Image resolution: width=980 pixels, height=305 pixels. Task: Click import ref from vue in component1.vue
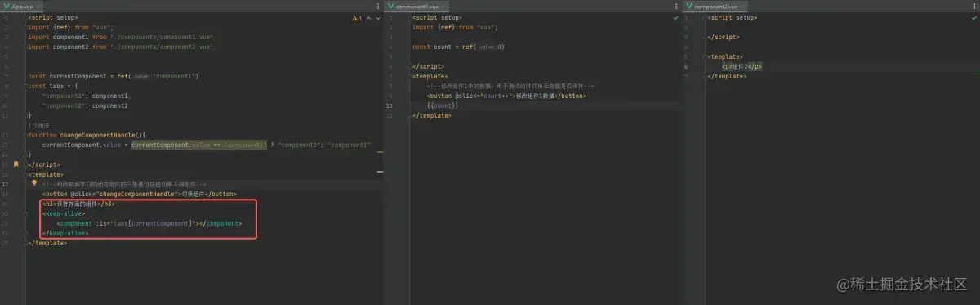tap(455, 27)
